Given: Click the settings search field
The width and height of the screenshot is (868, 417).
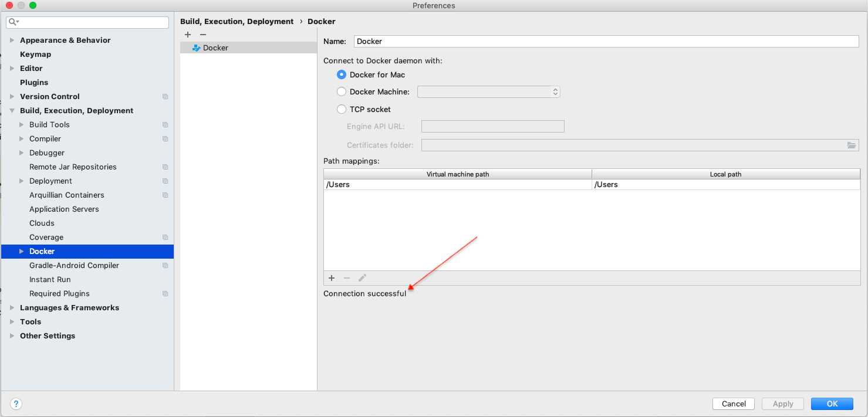Looking at the screenshot, I should [87, 22].
